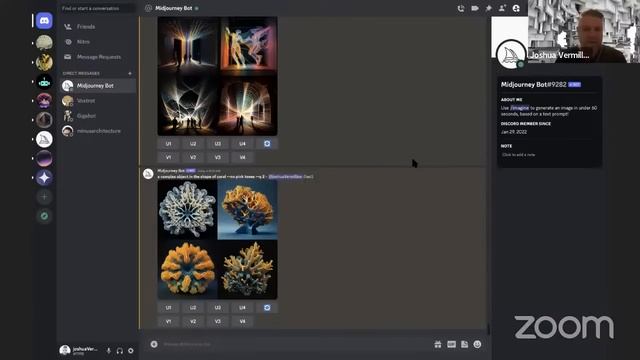Open the teal robot server icon
Viewport: 640px width, 360px height.
pyautogui.click(x=44, y=82)
